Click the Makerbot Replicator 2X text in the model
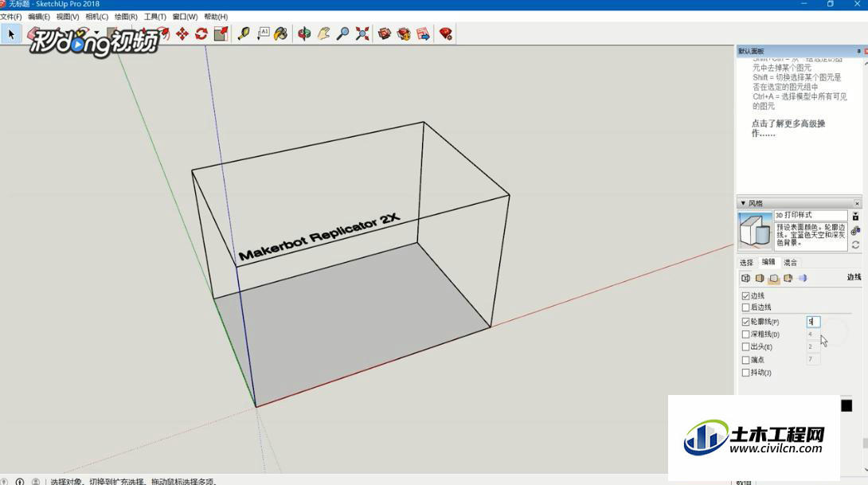Screen dimensions: 868x485 click(319, 237)
